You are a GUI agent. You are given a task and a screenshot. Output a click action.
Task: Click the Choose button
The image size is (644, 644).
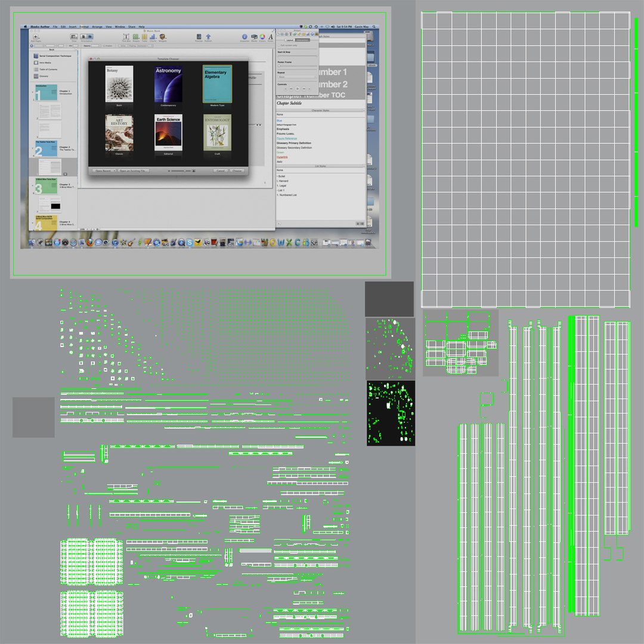pos(237,171)
